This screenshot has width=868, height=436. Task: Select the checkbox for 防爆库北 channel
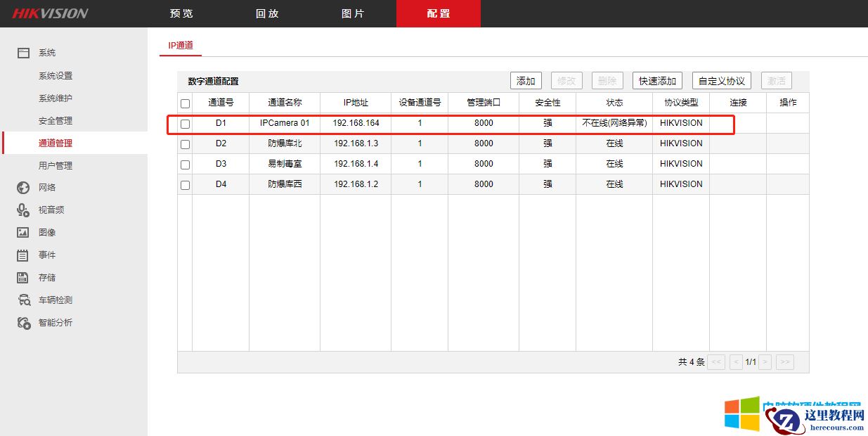pyautogui.click(x=184, y=143)
